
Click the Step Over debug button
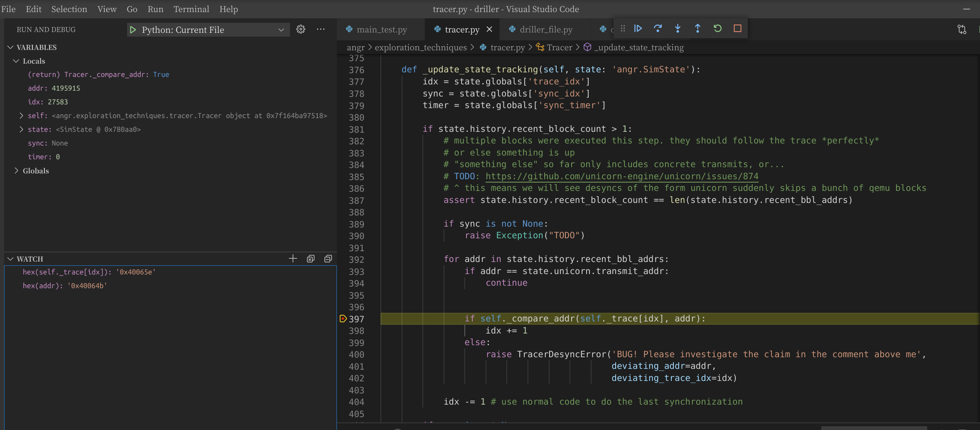point(658,29)
